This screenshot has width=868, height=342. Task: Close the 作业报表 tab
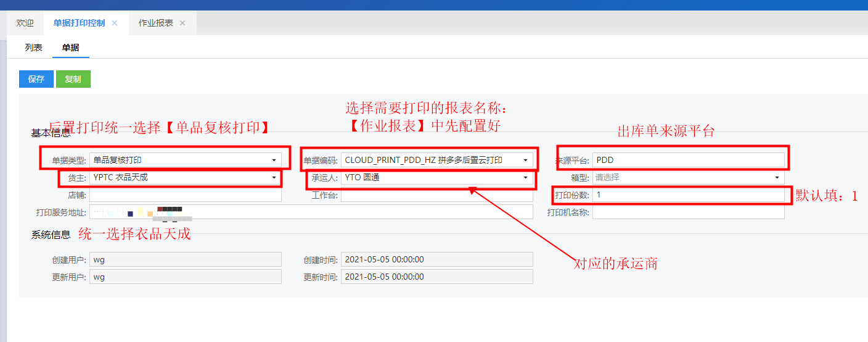(x=182, y=23)
